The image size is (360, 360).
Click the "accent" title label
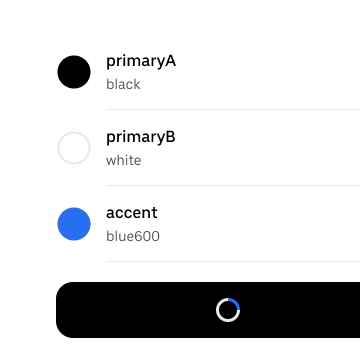click(x=132, y=213)
